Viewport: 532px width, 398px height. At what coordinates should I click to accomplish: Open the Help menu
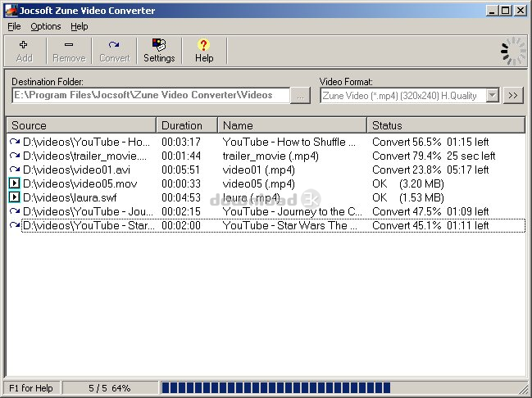click(x=79, y=26)
